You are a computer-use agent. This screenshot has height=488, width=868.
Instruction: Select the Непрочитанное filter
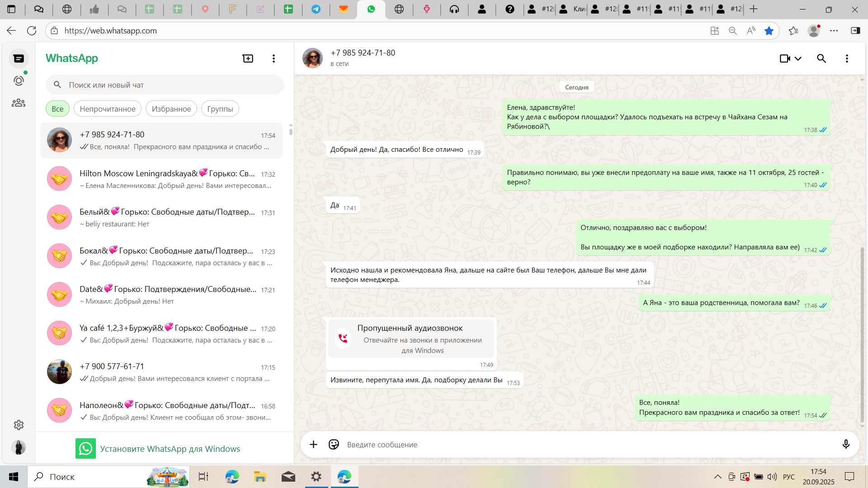point(108,109)
